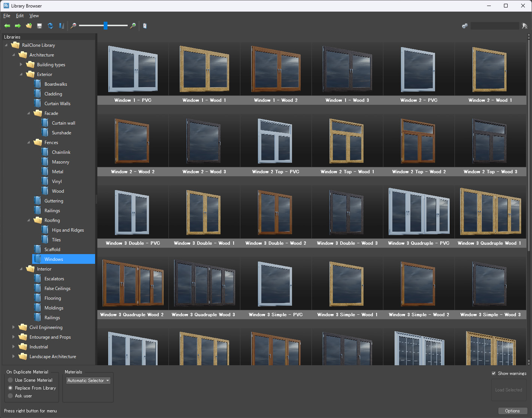Image resolution: width=532 pixels, height=418 pixels.
Task: Click the Moldings book icon
Action: [x=37, y=308]
